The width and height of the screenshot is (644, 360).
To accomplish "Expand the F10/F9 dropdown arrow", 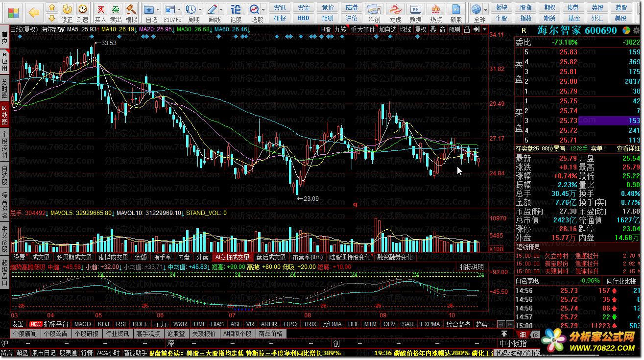I will coord(179,10).
